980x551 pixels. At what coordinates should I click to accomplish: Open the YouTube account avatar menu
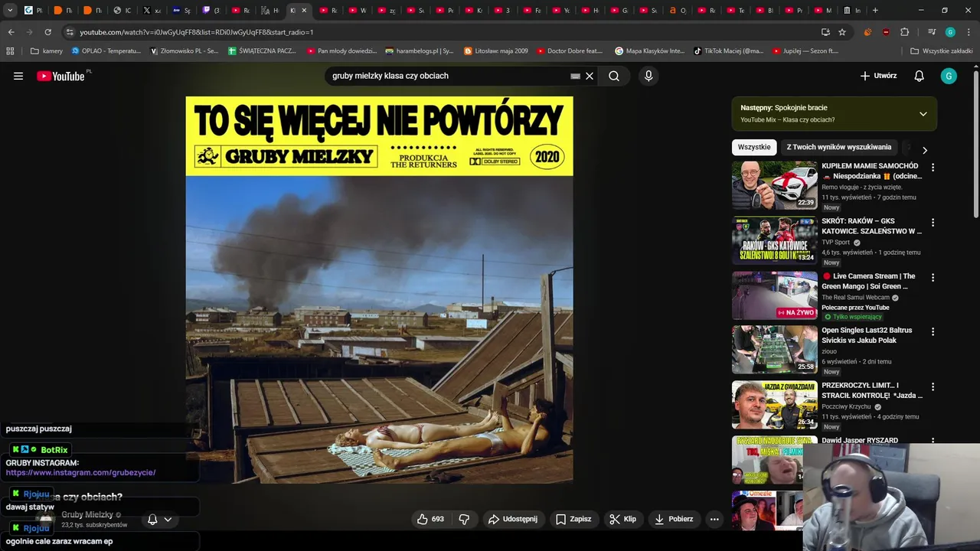[x=949, y=76]
